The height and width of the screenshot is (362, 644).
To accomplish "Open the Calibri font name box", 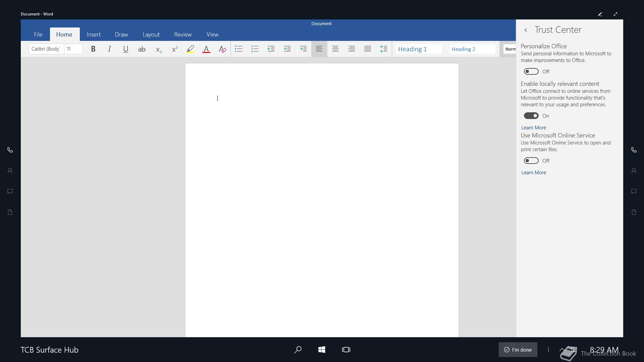I will pyautogui.click(x=46, y=49).
